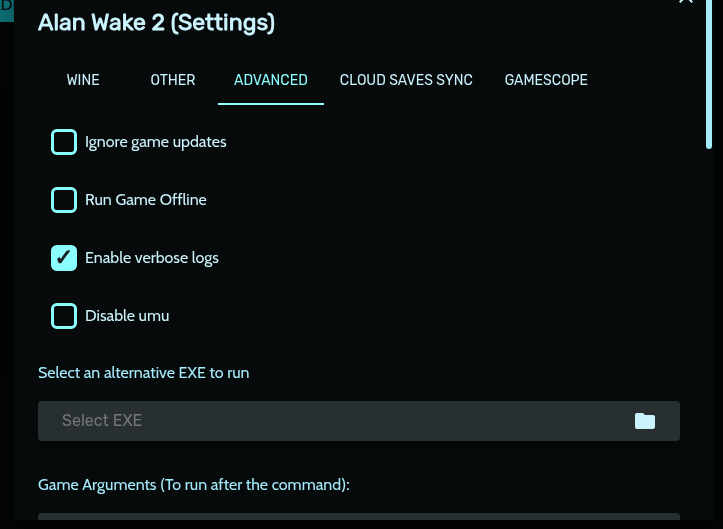Toggle the Disable umu checkbox

[64, 316]
